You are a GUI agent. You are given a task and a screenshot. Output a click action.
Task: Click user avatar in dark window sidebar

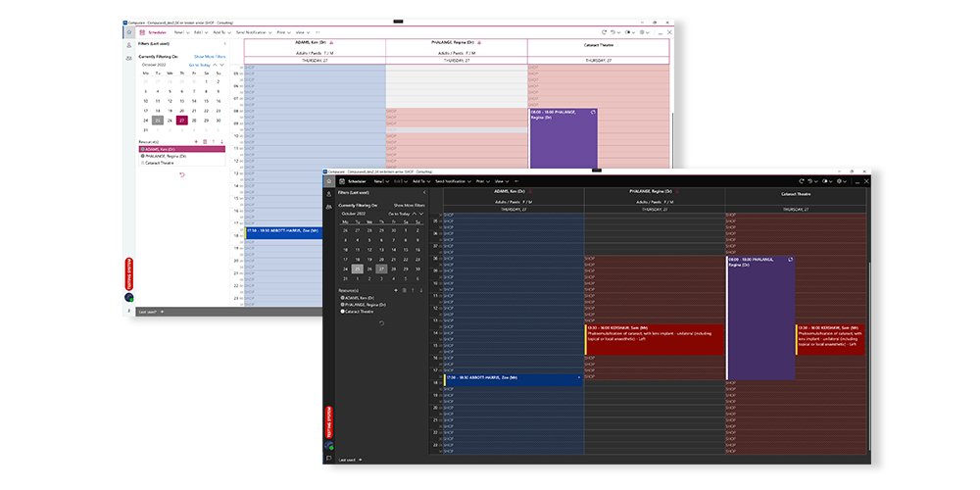[x=328, y=445]
